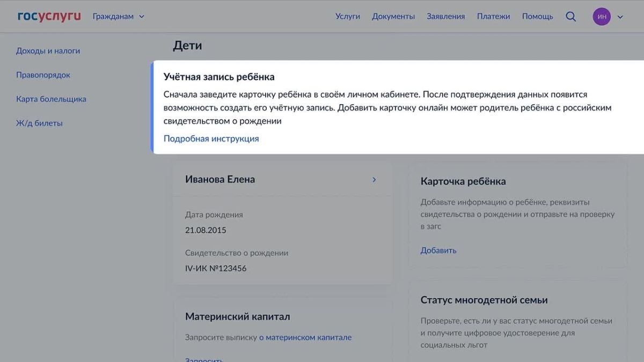Open the search magnifier icon
This screenshot has width=644, height=362.
(x=571, y=17)
